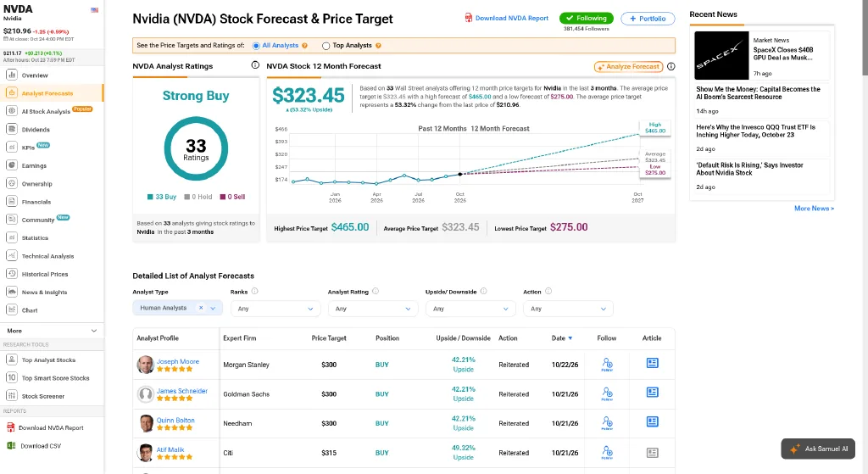Open 'Default Risk Is Rising' news headline

(749, 169)
